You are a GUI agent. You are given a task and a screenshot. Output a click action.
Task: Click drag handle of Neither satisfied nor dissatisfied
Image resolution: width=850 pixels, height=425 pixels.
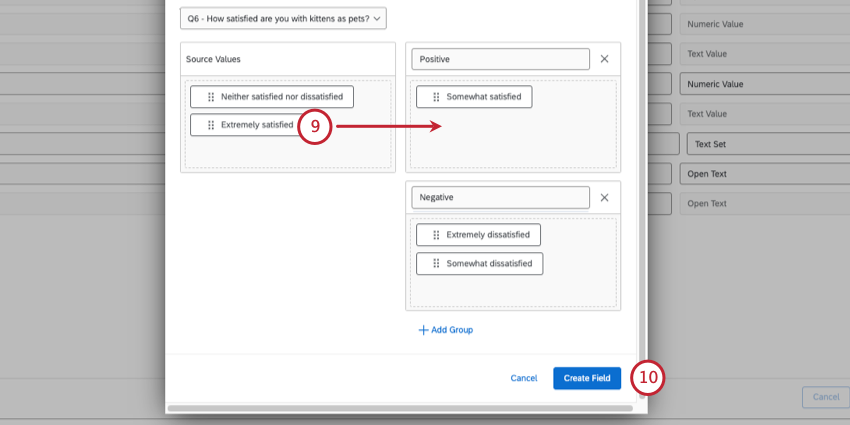pos(211,97)
